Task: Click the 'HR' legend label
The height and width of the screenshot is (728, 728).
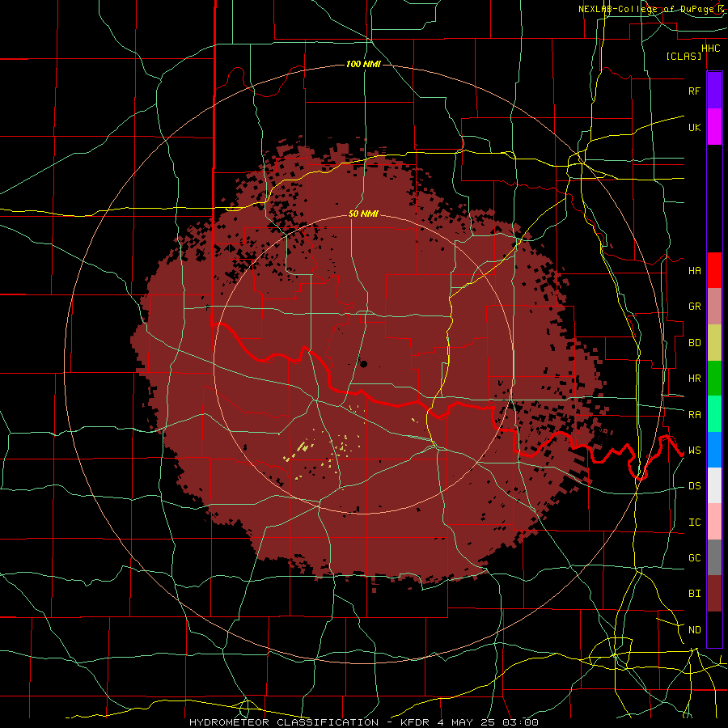Action: coord(694,379)
